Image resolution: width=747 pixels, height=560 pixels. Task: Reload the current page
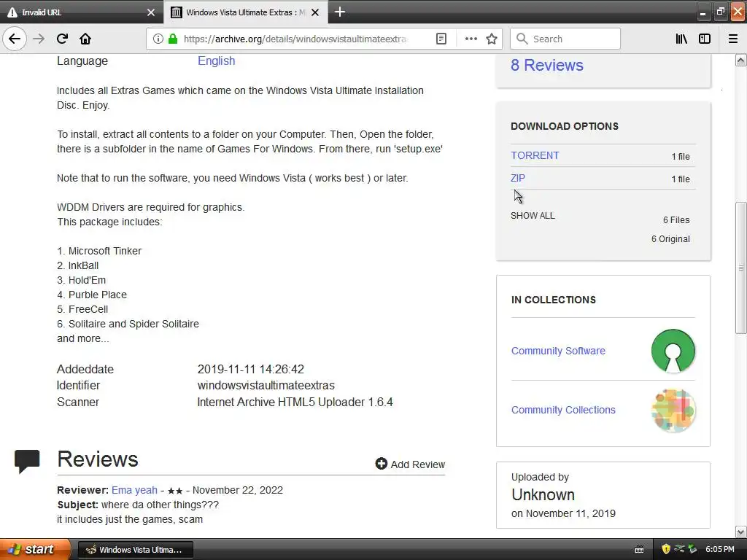pyautogui.click(x=62, y=39)
